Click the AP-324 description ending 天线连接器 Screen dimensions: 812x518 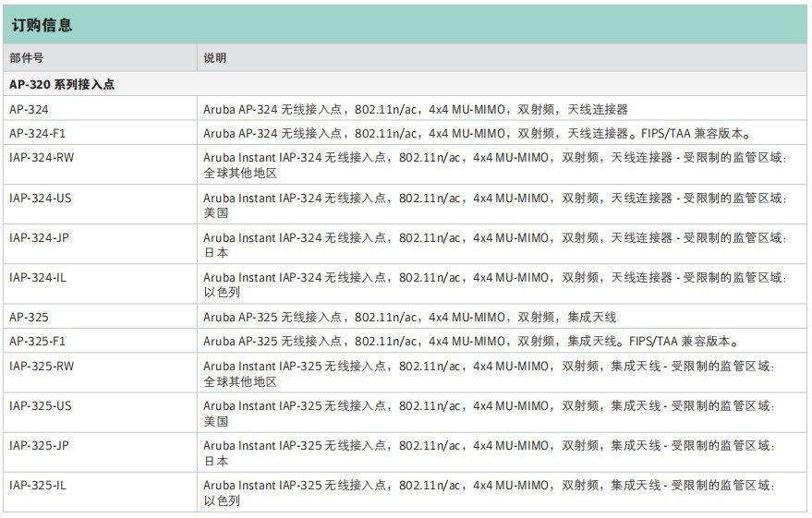tap(416, 110)
